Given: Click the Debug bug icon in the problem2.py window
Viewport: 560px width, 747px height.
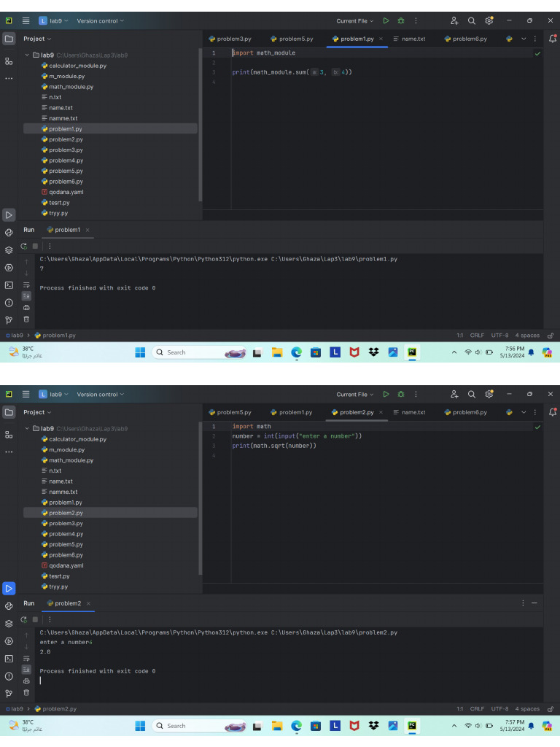Looking at the screenshot, I should coord(401,395).
